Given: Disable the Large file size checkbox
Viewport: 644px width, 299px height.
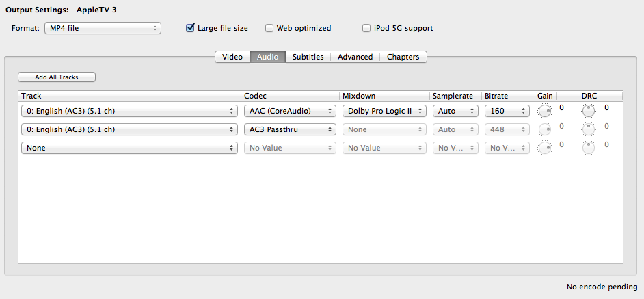Looking at the screenshot, I should pyautogui.click(x=190, y=28).
